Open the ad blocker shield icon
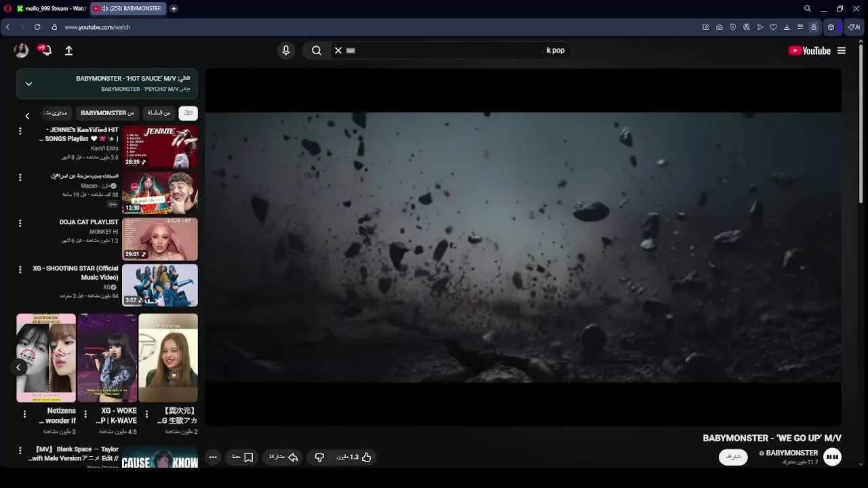Viewport: 868px width, 488px height. tap(733, 27)
